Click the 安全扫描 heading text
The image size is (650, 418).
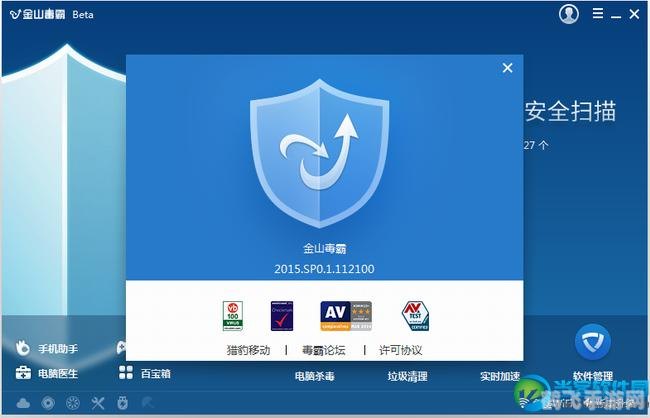[x=570, y=111]
